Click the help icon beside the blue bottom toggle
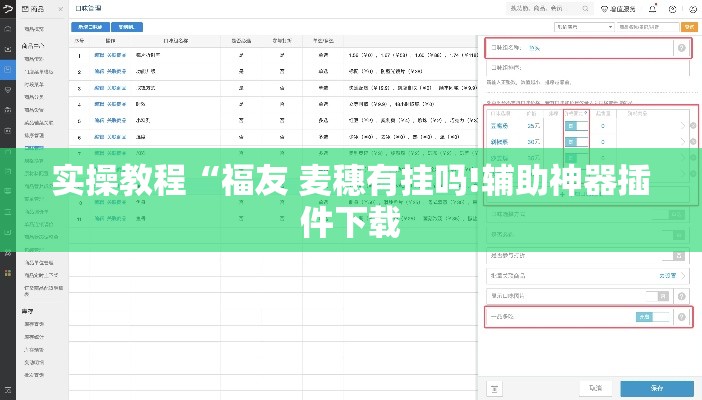This screenshot has height=400, width=702. (x=681, y=317)
